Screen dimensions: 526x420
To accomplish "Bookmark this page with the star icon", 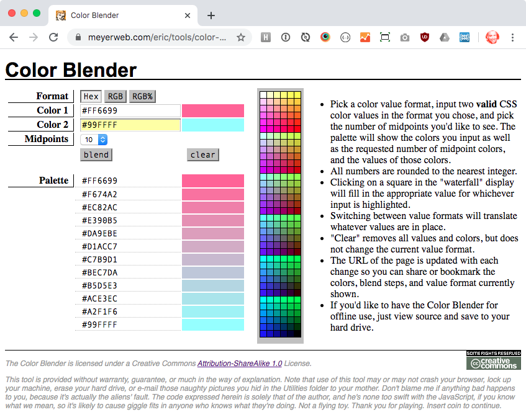I will point(240,37).
